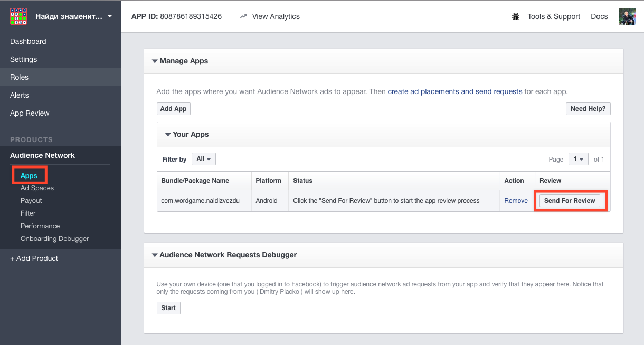
Task: Open the Page number dropdown
Action: tap(579, 159)
